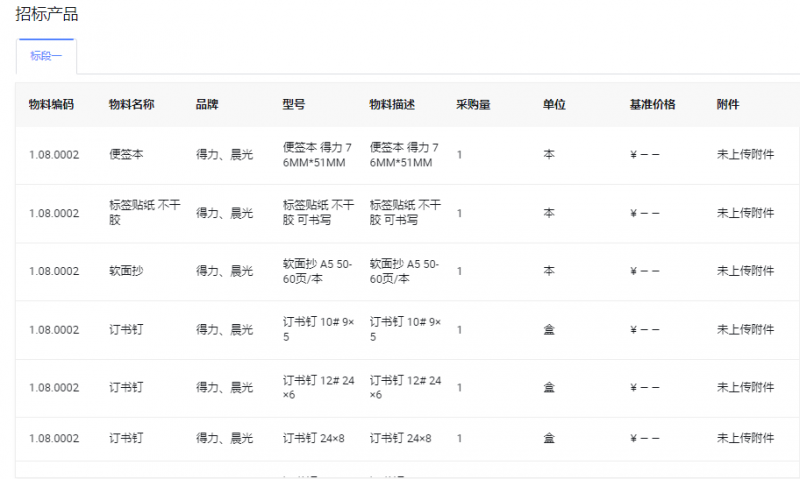Click brand 得力、晨光 in the 便签本 row
Image resolution: width=800 pixels, height=479 pixels.
(224, 155)
